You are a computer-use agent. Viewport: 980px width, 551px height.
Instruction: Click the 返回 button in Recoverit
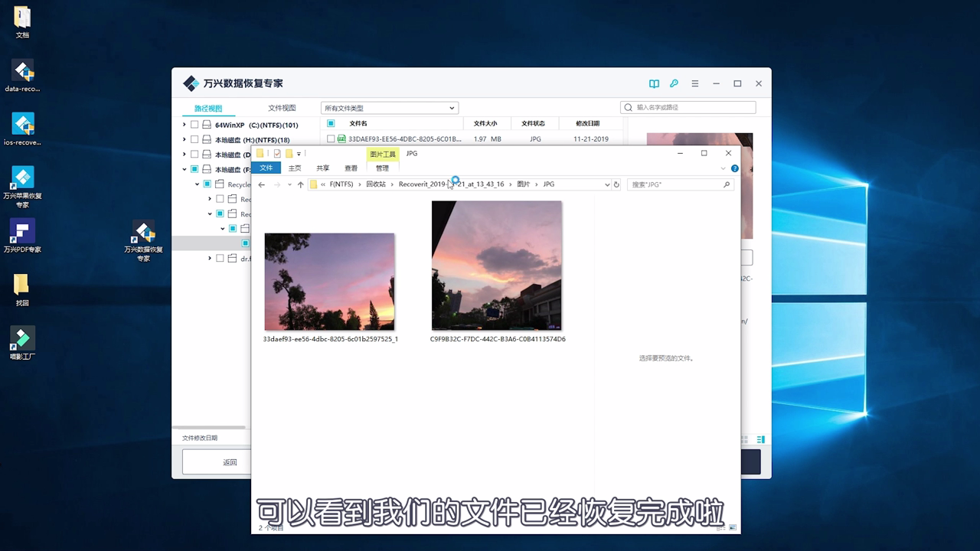pos(229,461)
